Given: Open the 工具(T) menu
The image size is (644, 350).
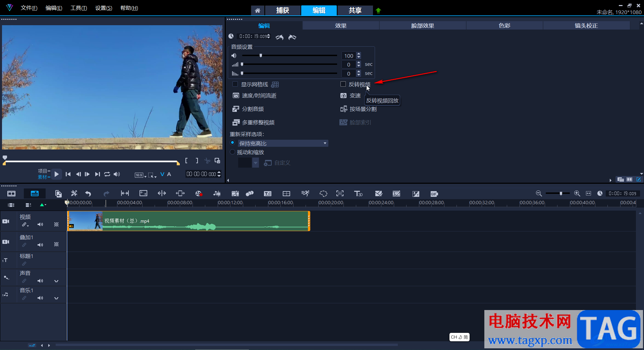Looking at the screenshot, I should 79,8.
